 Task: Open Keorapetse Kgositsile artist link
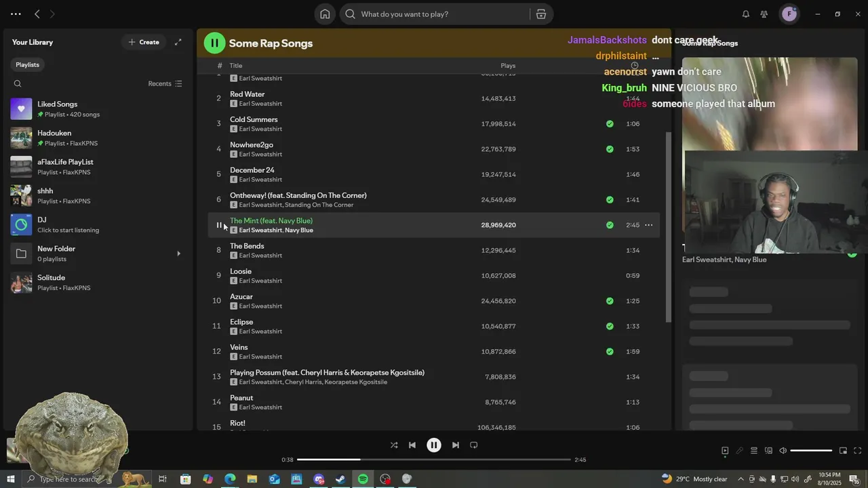pos(356,382)
